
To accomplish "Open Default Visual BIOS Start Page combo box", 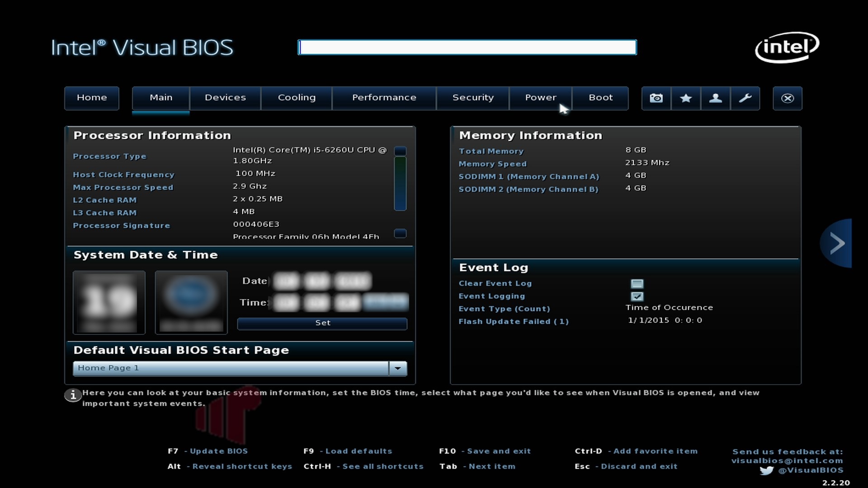I will point(240,368).
